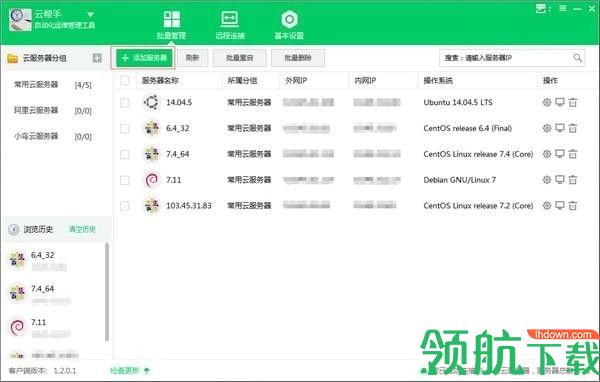
Task: Select the 阿里云服务器 group
Action: pos(53,111)
